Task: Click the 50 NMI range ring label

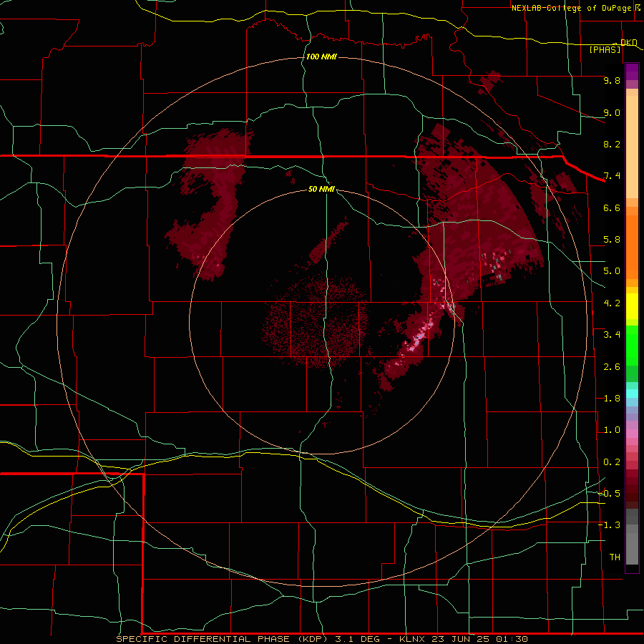Action: click(321, 189)
